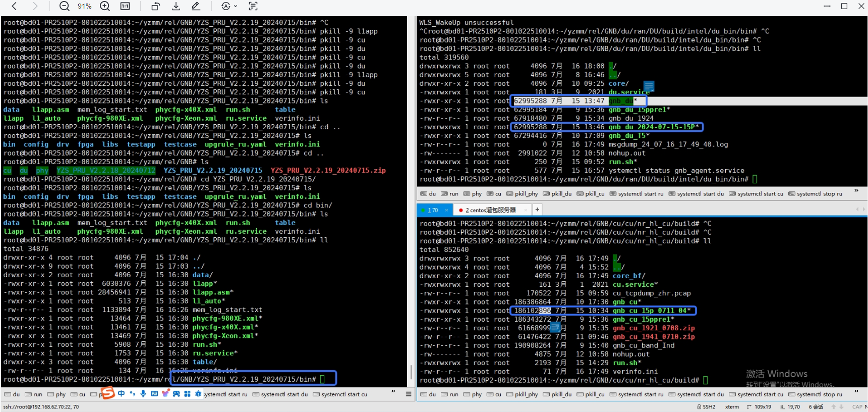Close the '2 centos灌包服务器' session tab
The height and width of the screenshot is (412, 868).
point(526,210)
